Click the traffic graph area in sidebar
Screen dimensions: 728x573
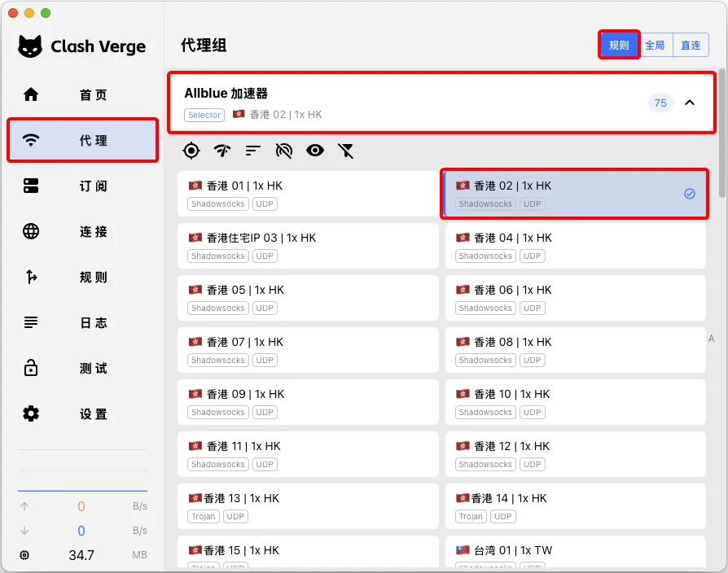point(82,470)
